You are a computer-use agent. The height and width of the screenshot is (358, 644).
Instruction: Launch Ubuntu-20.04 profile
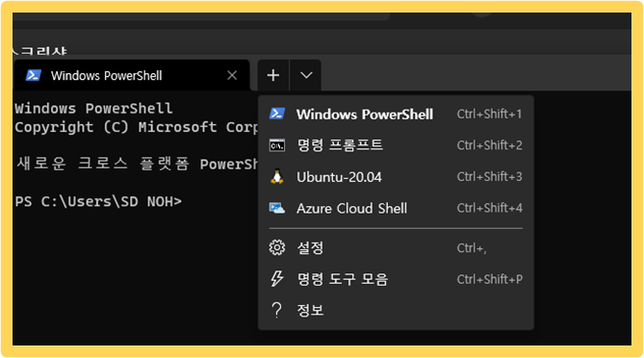(396, 176)
